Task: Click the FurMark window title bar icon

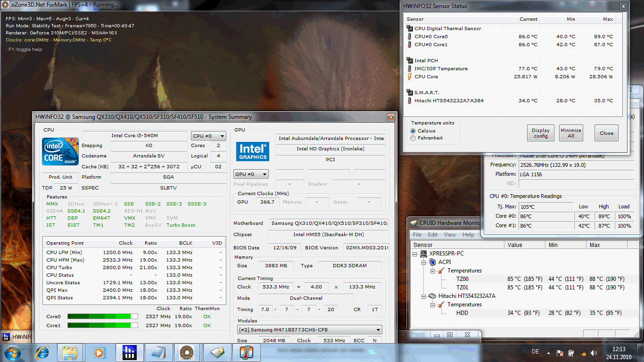Action: pyautogui.click(x=6, y=5)
